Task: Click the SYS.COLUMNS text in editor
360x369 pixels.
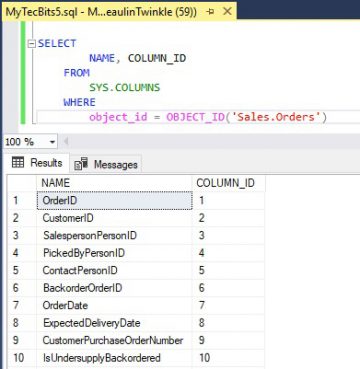Action: [x=124, y=88]
